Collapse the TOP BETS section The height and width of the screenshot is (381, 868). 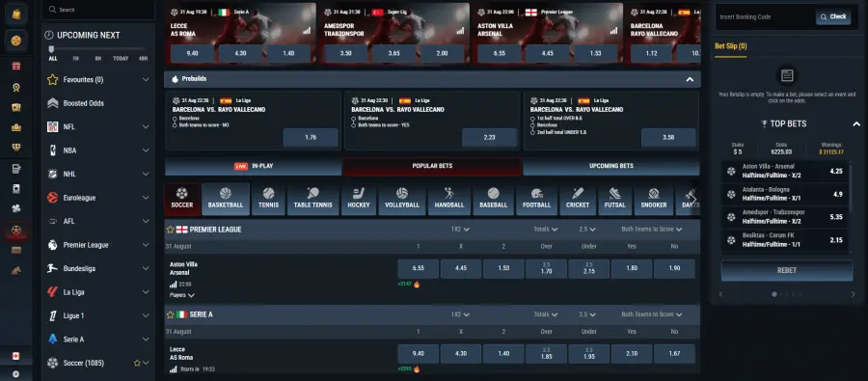tap(855, 124)
